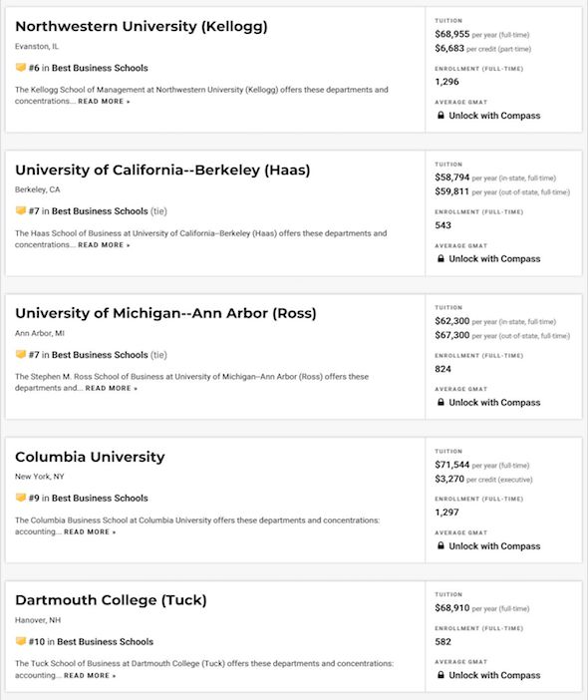
Task: Expand Read More for Kellogg description
Action: (104, 102)
